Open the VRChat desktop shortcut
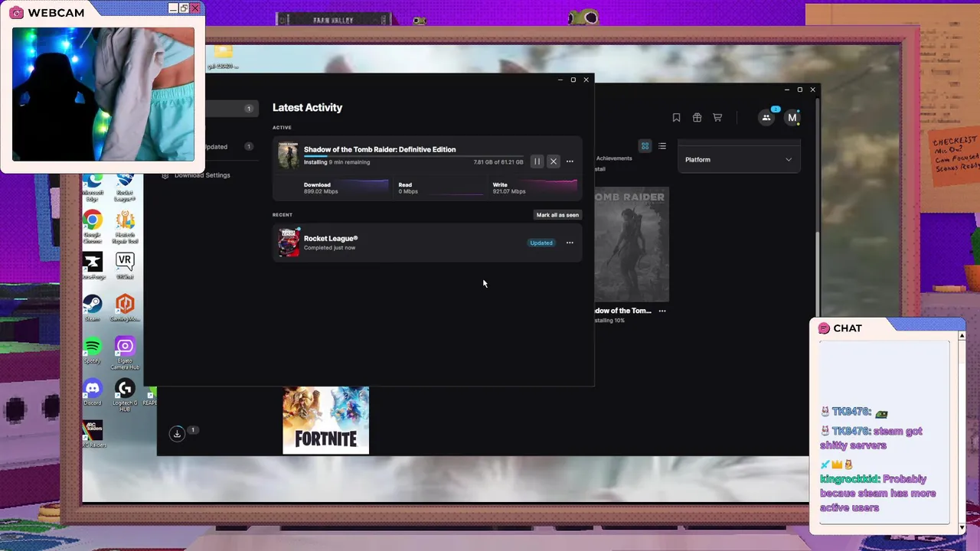Viewport: 980px width, 551px height. [x=125, y=266]
